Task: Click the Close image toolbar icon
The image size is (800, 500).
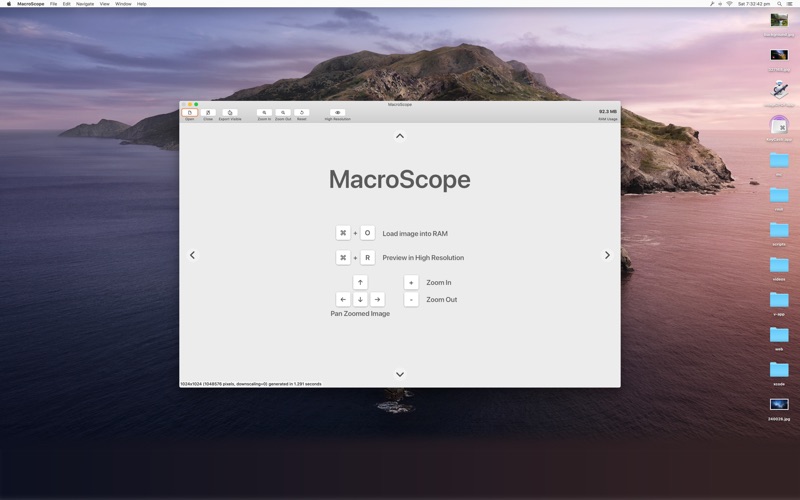Action: 208,113
